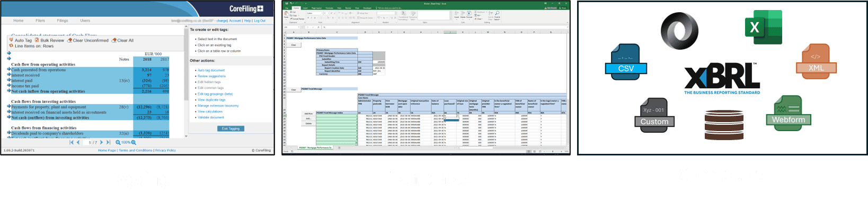Image resolution: width=868 pixels, height=203 pixels.
Task: Click the Help link
Action: click(x=247, y=21)
